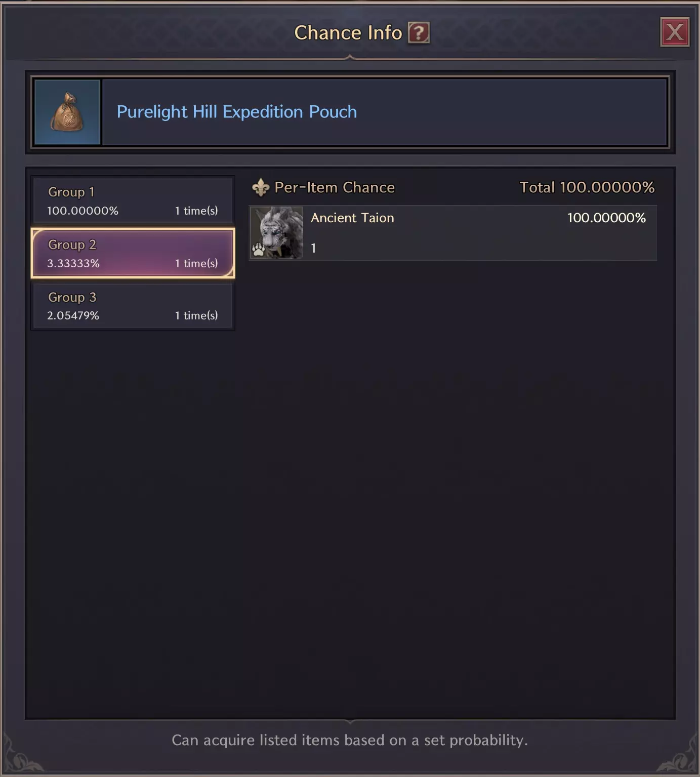700x777 pixels.
Task: Select the Group 2 tab
Action: (133, 253)
